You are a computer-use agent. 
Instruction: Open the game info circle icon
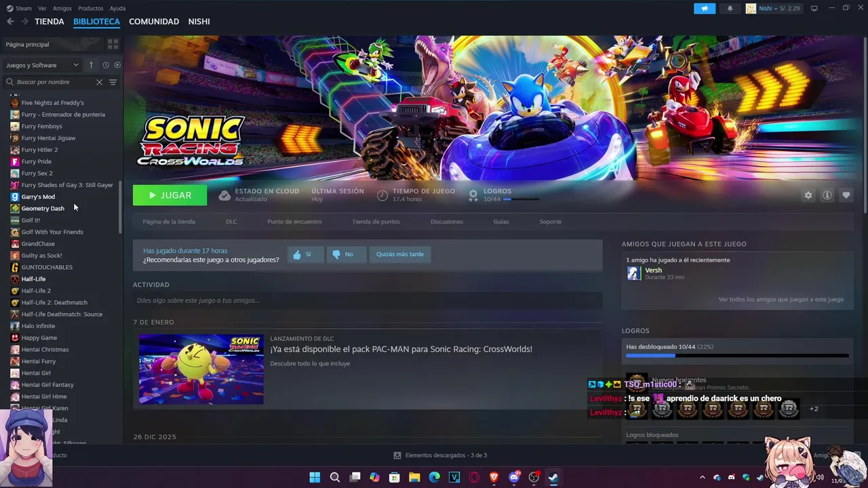pyautogui.click(x=827, y=195)
